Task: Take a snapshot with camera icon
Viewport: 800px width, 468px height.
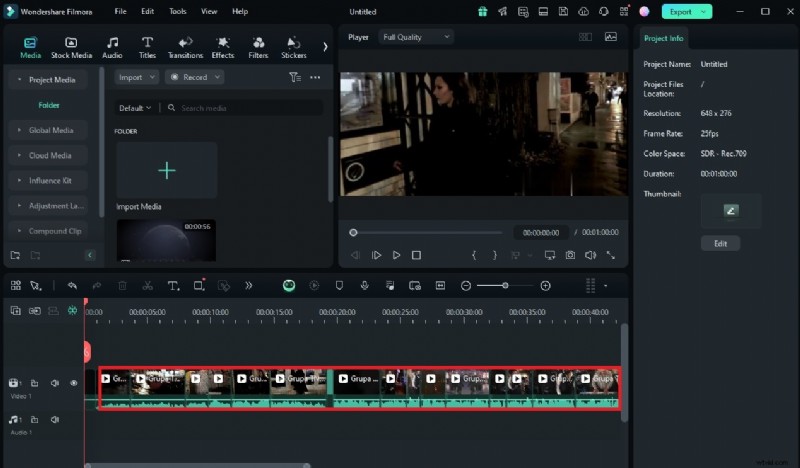Action: pyautogui.click(x=570, y=255)
